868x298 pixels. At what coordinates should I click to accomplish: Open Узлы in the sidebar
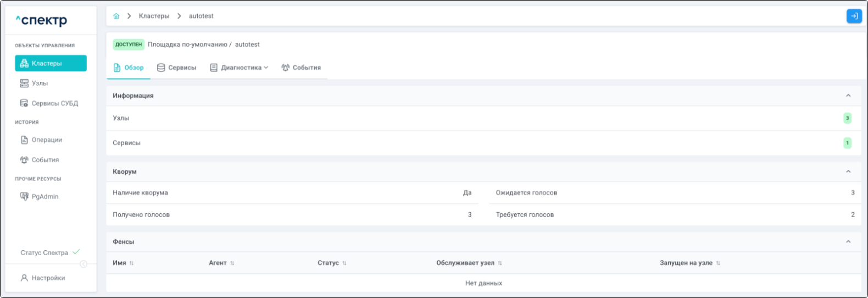[40, 84]
